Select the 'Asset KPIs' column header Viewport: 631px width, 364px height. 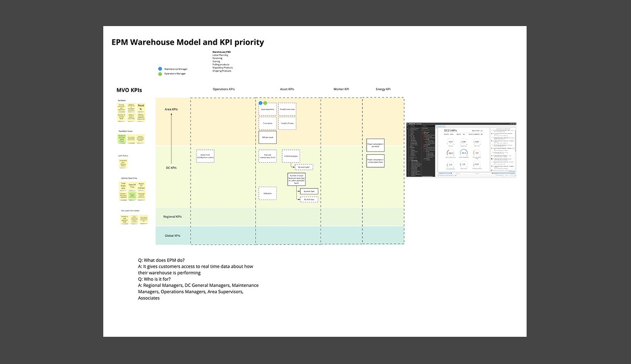287,89
